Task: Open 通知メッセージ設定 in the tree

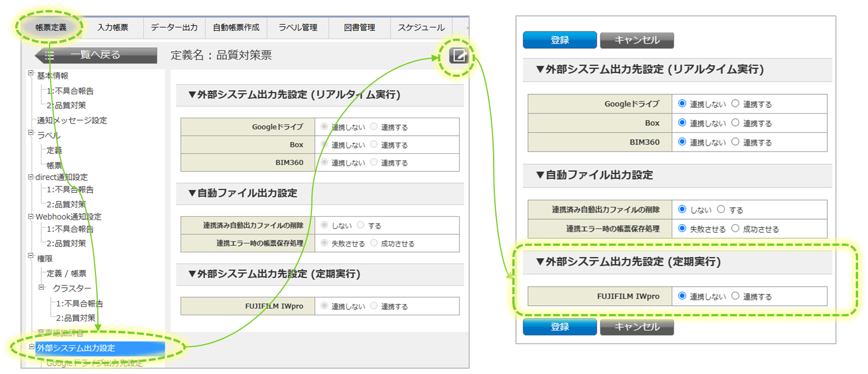Action: pyautogui.click(x=72, y=121)
